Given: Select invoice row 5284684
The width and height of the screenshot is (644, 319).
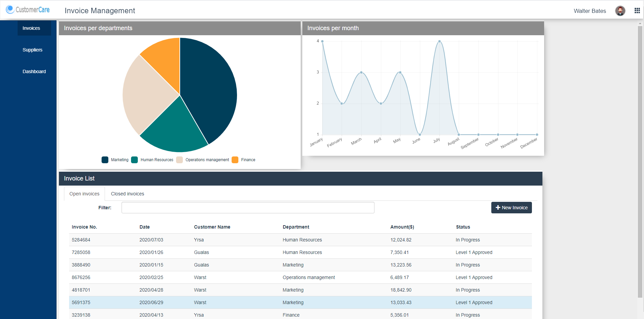Looking at the screenshot, I should tap(300, 240).
